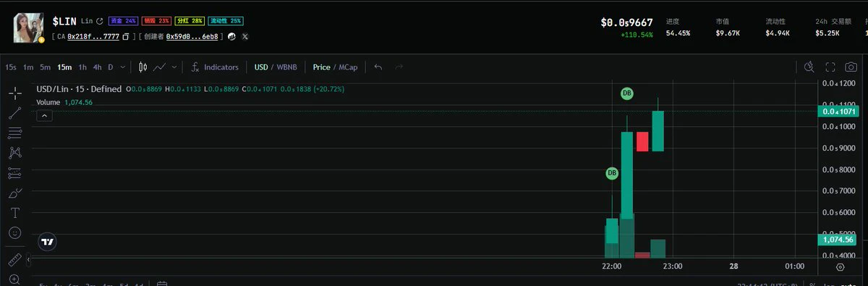Click the upper DB marker on chart
The height and width of the screenshot is (286, 868).
627,93
